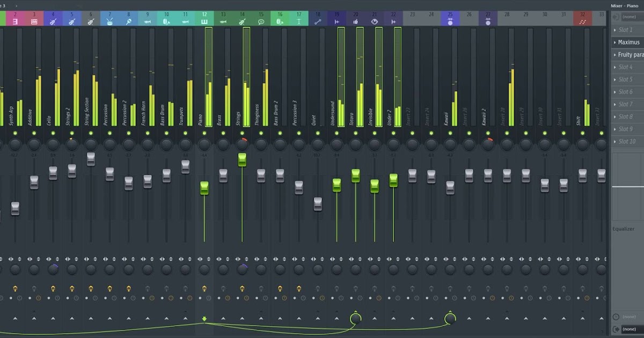Select the red track 32 header tab
This screenshot has height=338, width=644.
click(582, 17)
